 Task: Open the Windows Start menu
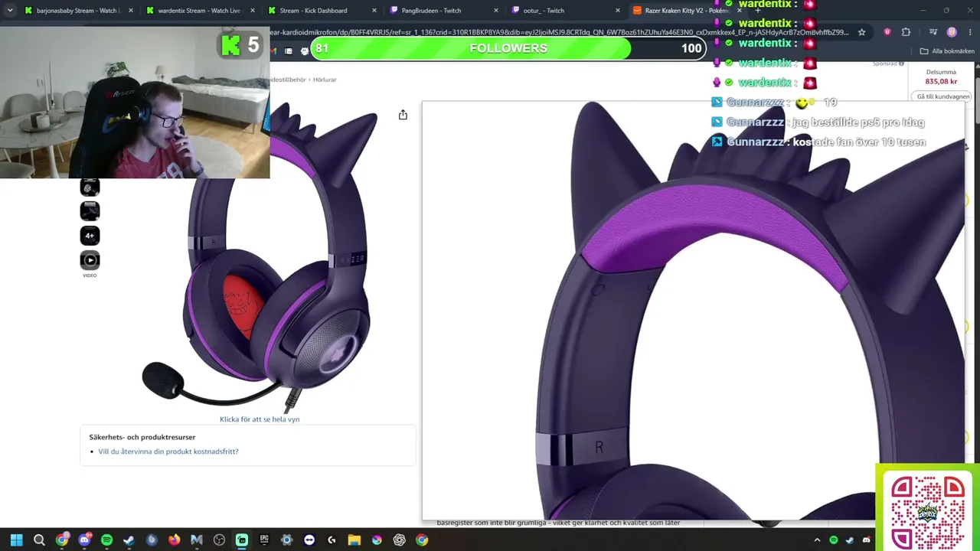pos(16,540)
